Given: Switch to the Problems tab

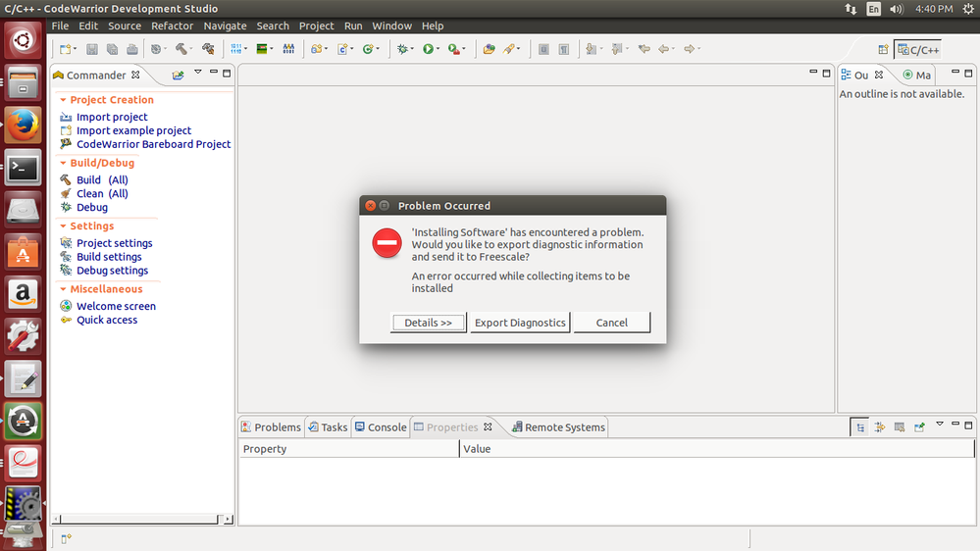Looking at the screenshot, I should 272,427.
